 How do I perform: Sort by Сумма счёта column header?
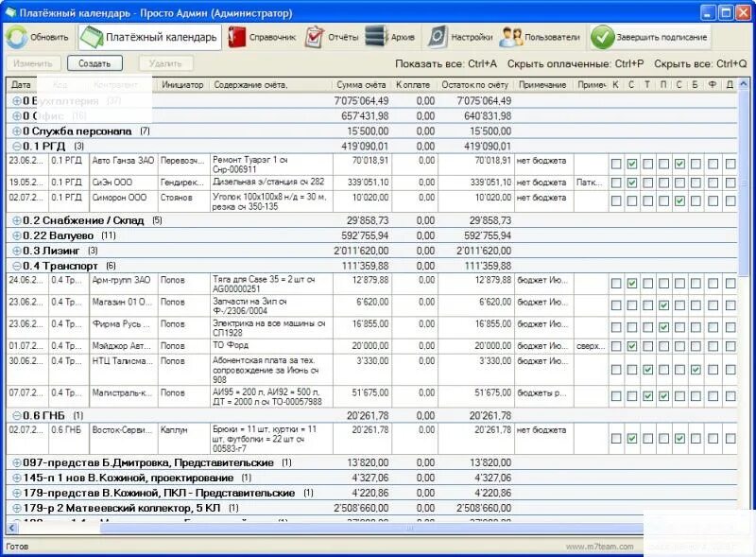point(361,85)
